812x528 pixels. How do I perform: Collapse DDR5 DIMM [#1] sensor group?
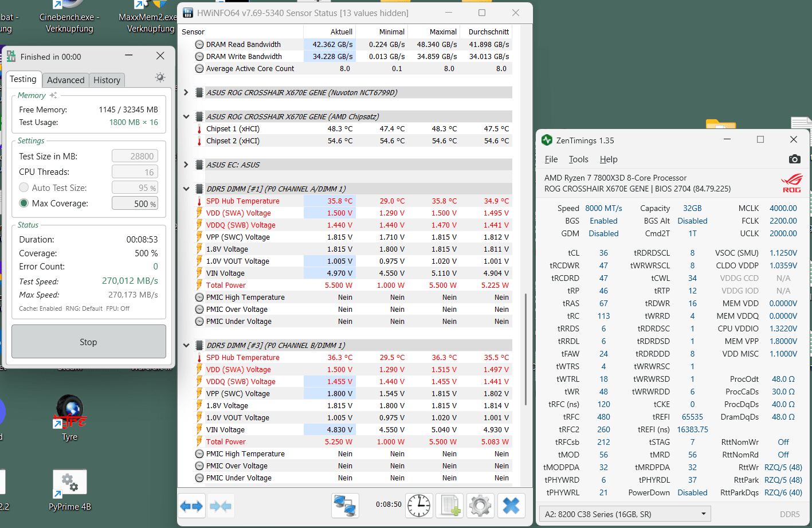pyautogui.click(x=186, y=189)
